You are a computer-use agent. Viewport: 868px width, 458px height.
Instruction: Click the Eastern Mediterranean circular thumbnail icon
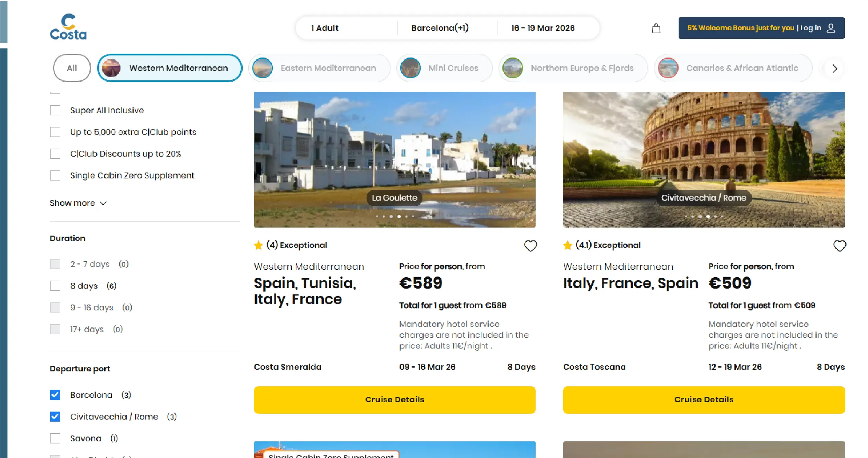tap(262, 68)
